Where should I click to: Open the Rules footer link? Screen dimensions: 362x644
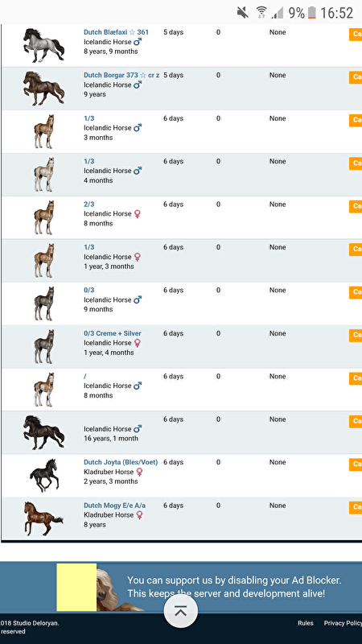point(306,623)
